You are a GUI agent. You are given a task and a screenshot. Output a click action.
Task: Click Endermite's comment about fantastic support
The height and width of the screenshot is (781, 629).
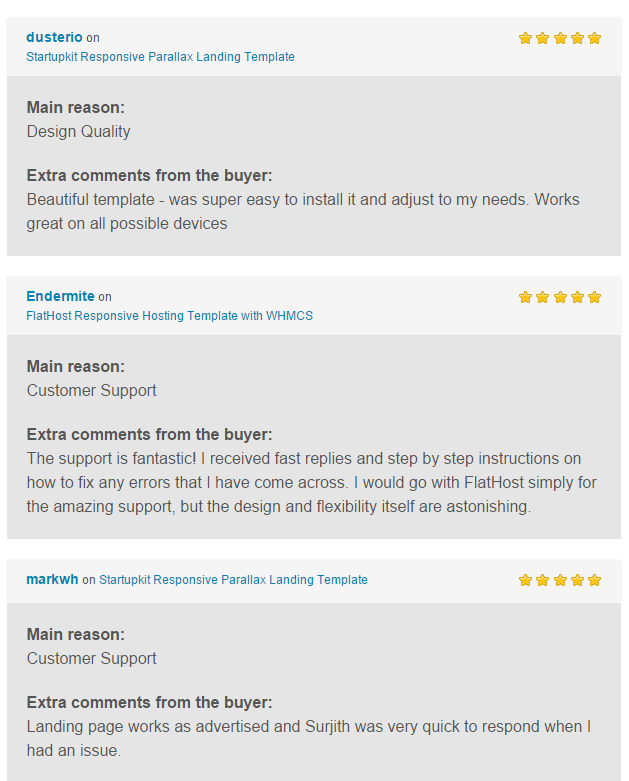pos(311,483)
